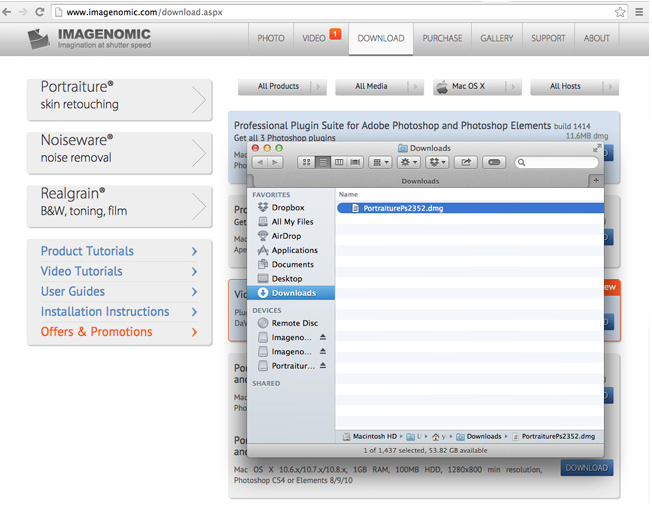Open the Chrome hamburger menu

click(640, 12)
